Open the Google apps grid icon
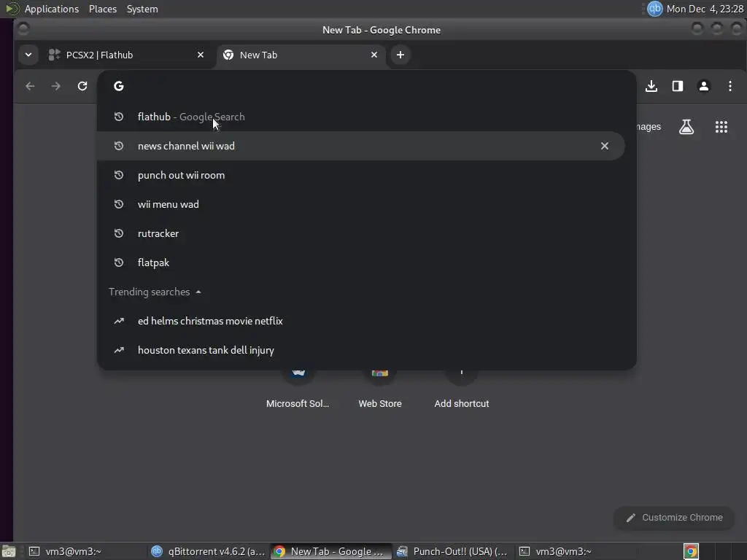The width and height of the screenshot is (747, 560). click(721, 127)
